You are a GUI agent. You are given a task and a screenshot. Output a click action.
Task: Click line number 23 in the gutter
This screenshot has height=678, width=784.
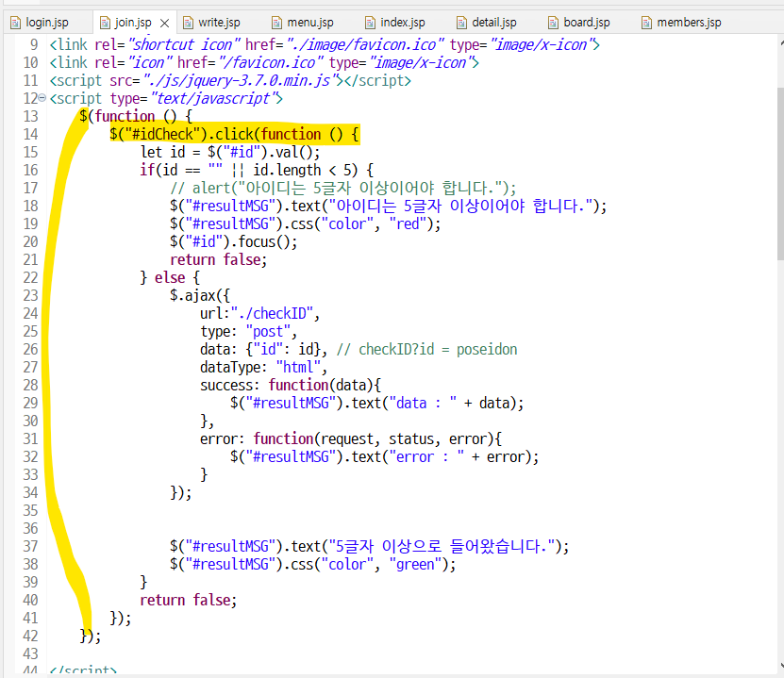pos(30,296)
